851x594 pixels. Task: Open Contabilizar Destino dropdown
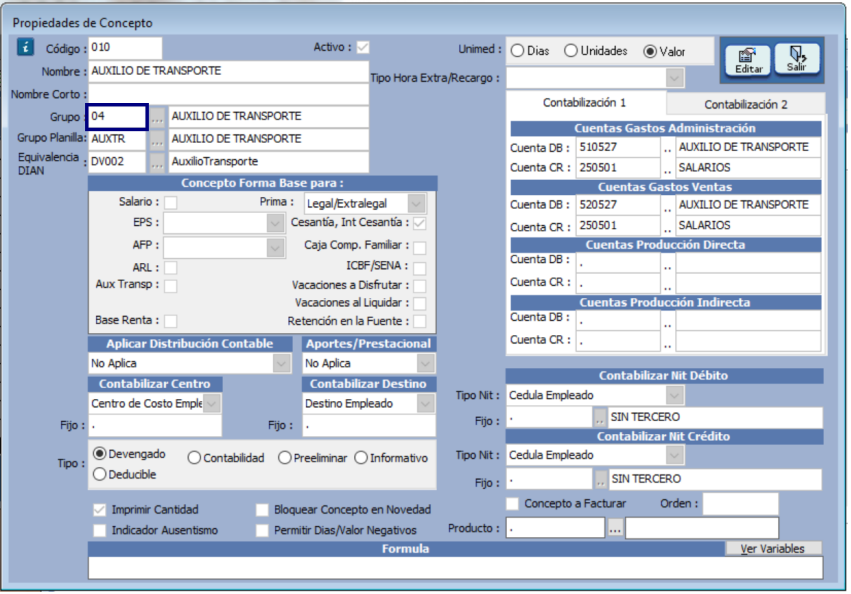[425, 403]
